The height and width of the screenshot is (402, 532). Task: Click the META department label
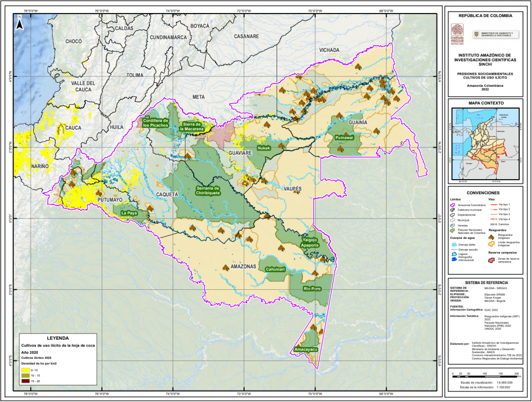tap(198, 97)
